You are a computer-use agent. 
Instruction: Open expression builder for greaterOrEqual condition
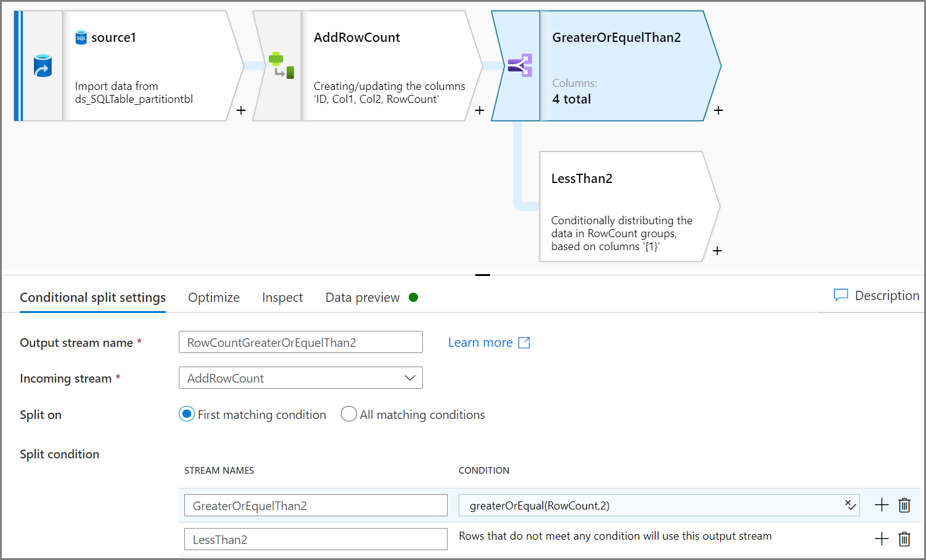pyautogui.click(x=850, y=505)
